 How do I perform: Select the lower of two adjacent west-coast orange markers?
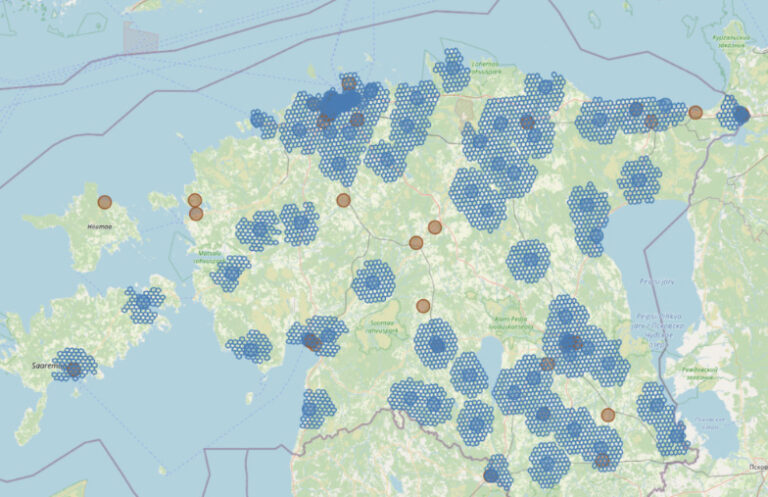coord(196,213)
